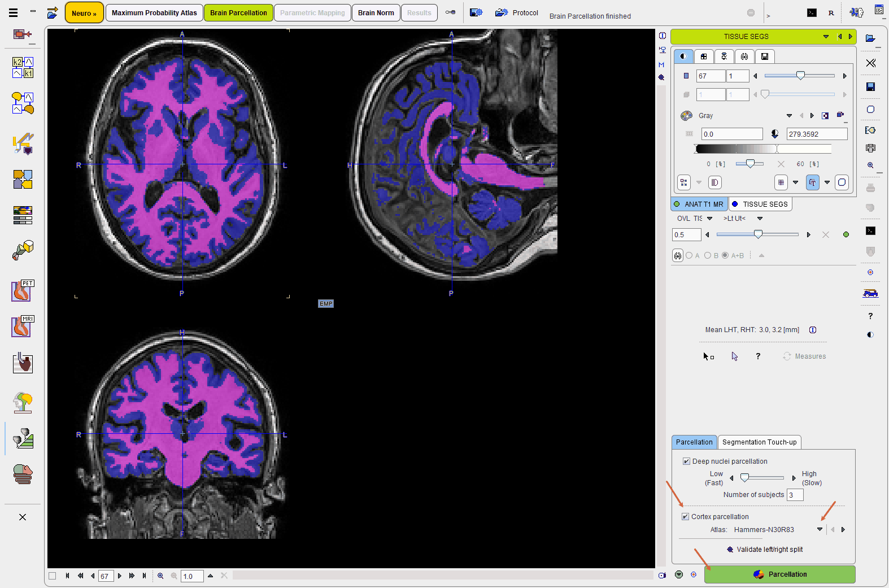Open the OVL TIS fusion mode dropdown

(x=710, y=218)
